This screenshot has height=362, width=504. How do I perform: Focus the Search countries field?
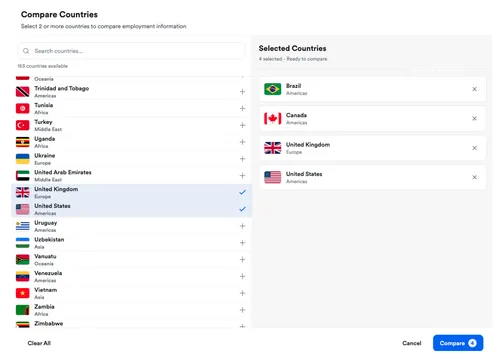(131, 51)
